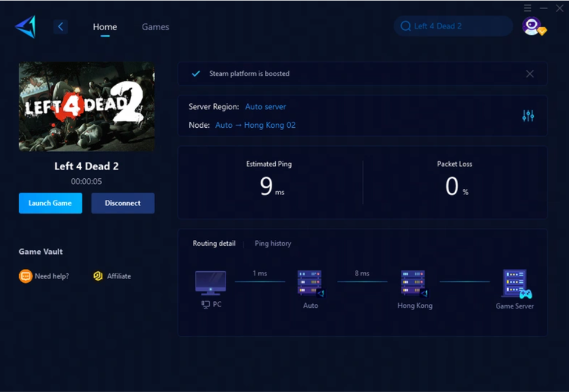Open the hamburger menu icon
Screen dimensions: 569x392
[528, 8]
